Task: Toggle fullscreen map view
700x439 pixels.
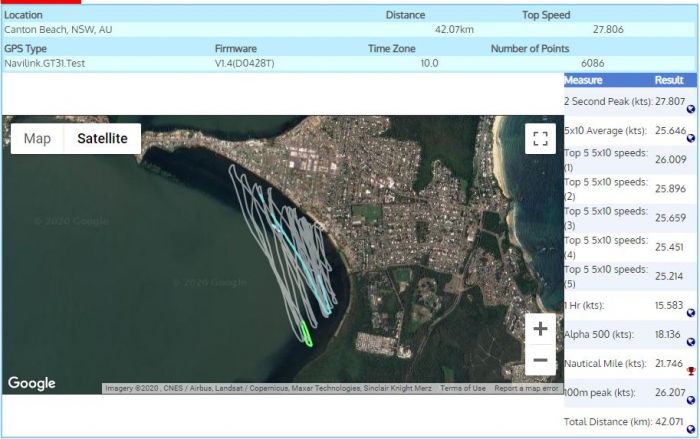Action: 540,139
